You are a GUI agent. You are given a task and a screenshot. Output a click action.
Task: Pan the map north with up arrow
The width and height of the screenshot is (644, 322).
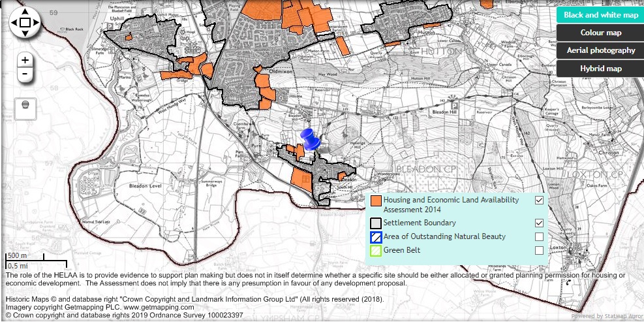click(25, 11)
